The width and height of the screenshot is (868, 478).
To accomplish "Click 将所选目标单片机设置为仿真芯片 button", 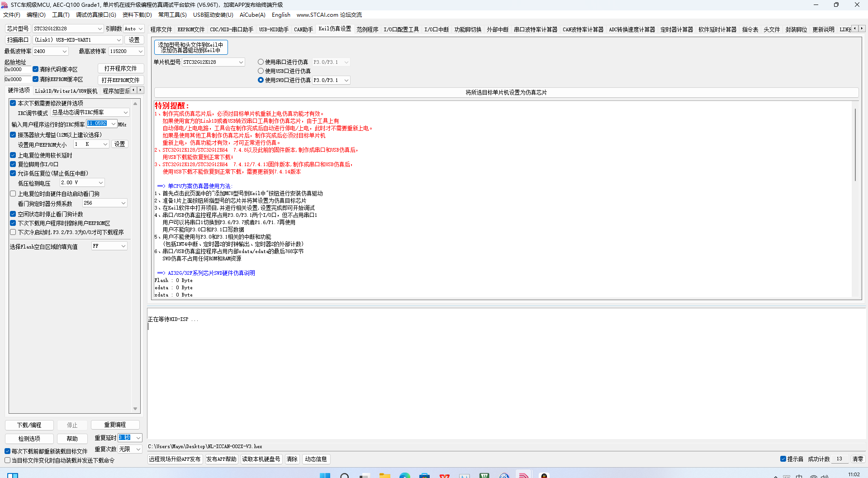I will point(506,92).
